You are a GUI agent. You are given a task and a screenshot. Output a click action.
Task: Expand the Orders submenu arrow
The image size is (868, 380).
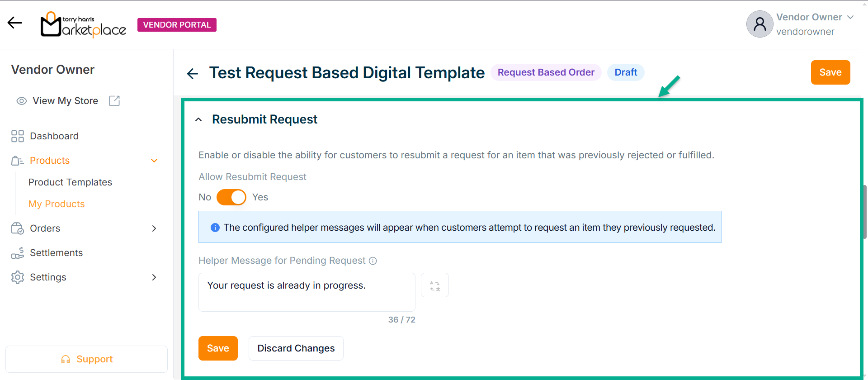[154, 228]
